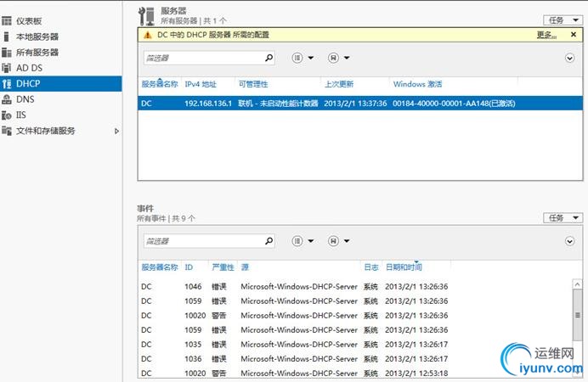Viewport: 588px width, 382px height.
Task: Sort servers by Windows 激活 column
Action: [417, 84]
